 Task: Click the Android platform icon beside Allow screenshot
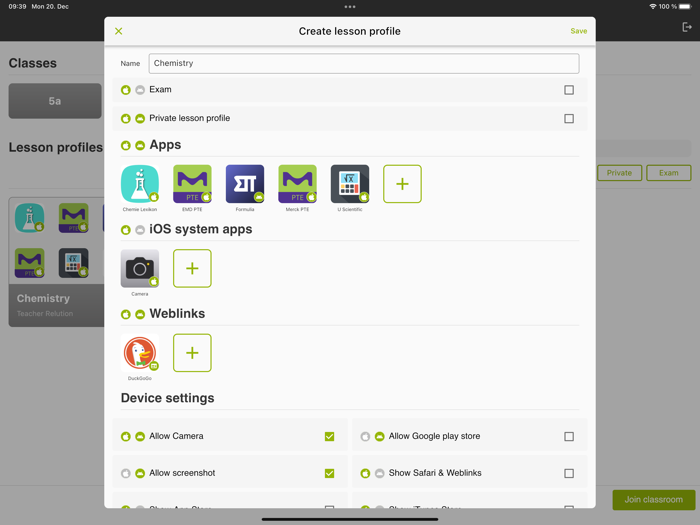coord(140,473)
